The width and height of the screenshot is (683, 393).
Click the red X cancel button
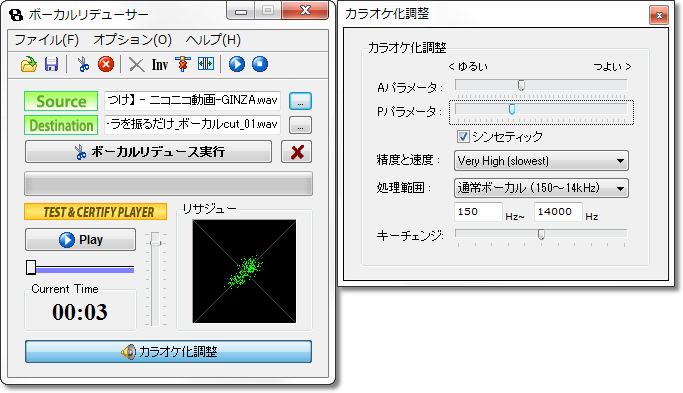(x=297, y=152)
